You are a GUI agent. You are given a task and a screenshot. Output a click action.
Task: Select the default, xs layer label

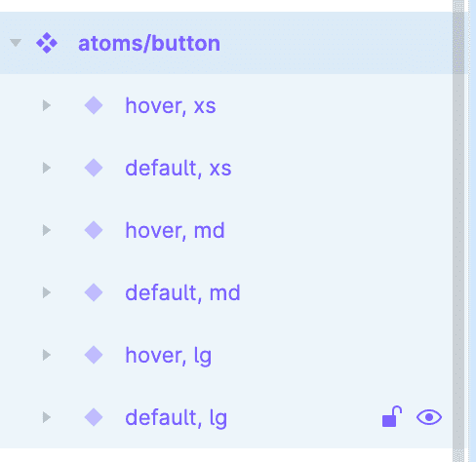tap(178, 169)
